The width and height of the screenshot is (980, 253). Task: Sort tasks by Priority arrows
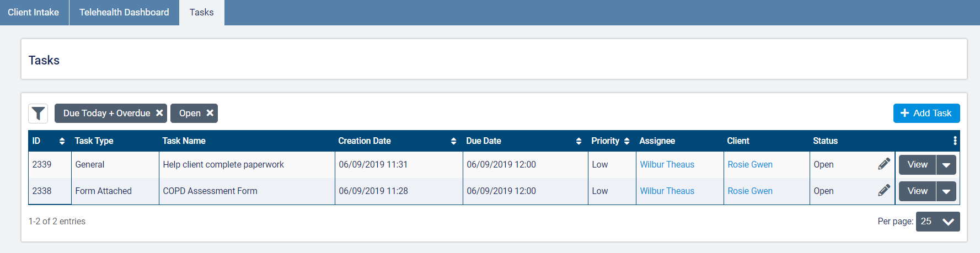pos(626,141)
